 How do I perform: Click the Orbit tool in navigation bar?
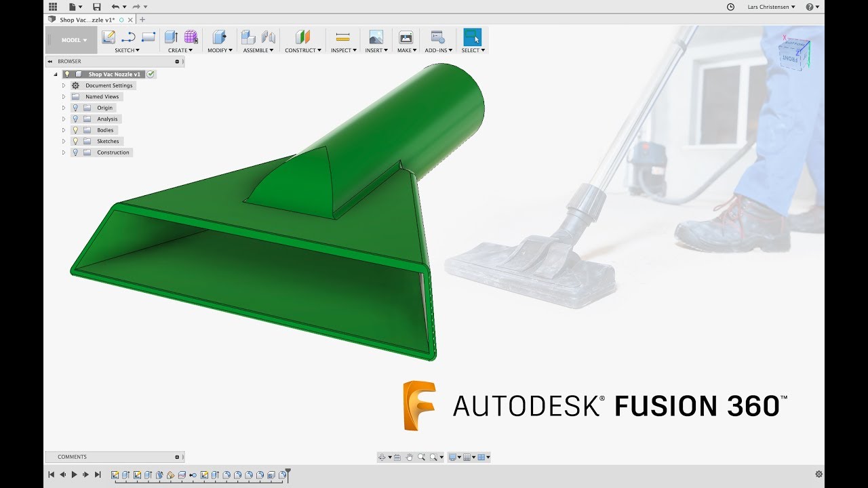tap(382, 457)
